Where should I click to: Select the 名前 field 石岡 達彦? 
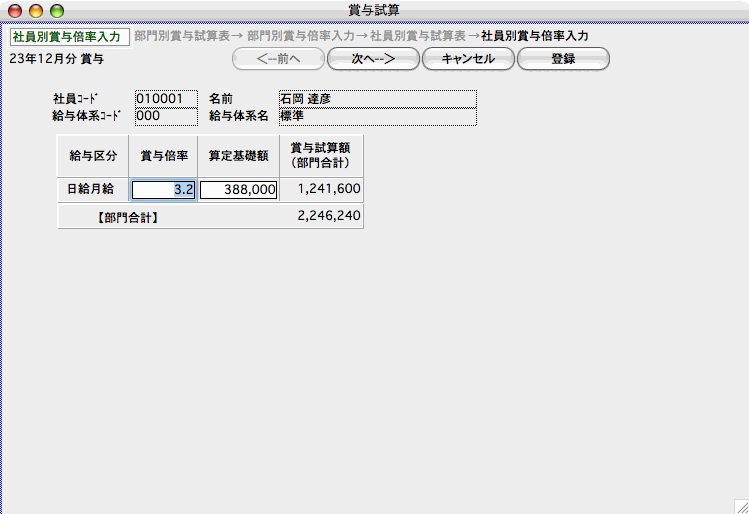click(x=377, y=99)
